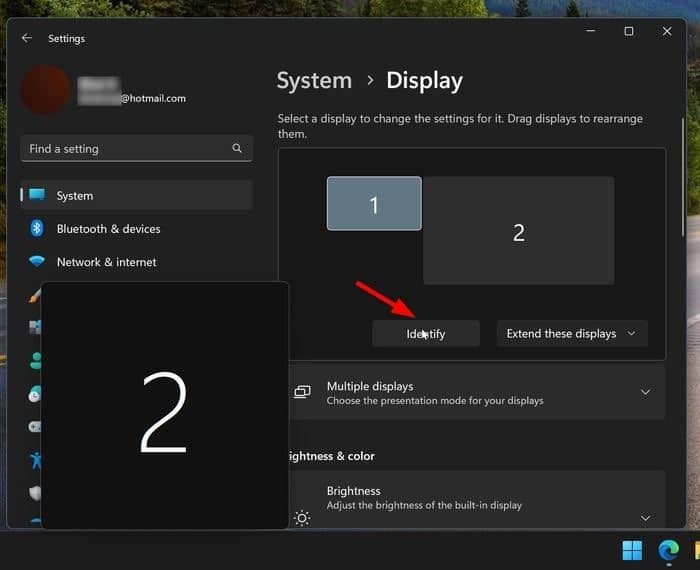700x570 pixels.
Task: Launch Microsoft Edge from taskbar
Action: tap(668, 550)
